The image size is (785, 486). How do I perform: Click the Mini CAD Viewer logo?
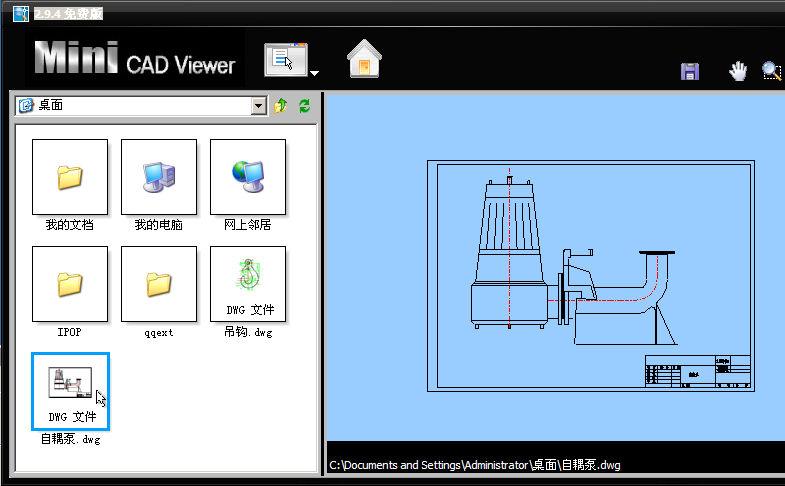135,60
